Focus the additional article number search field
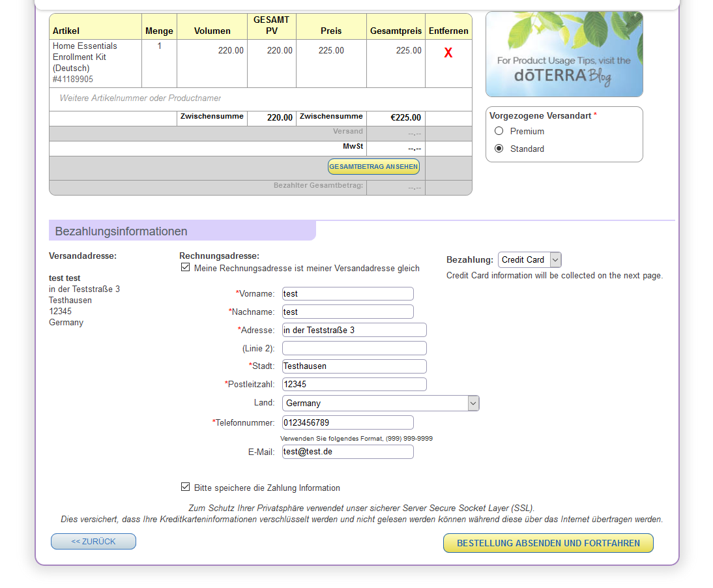The width and height of the screenshot is (713, 588). [x=261, y=98]
